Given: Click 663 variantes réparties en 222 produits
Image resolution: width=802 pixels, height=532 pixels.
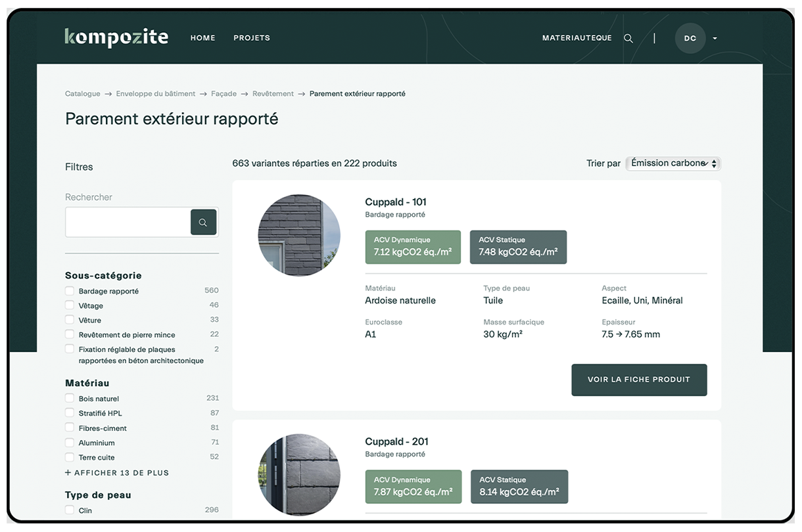Looking at the screenshot, I should (314, 163).
